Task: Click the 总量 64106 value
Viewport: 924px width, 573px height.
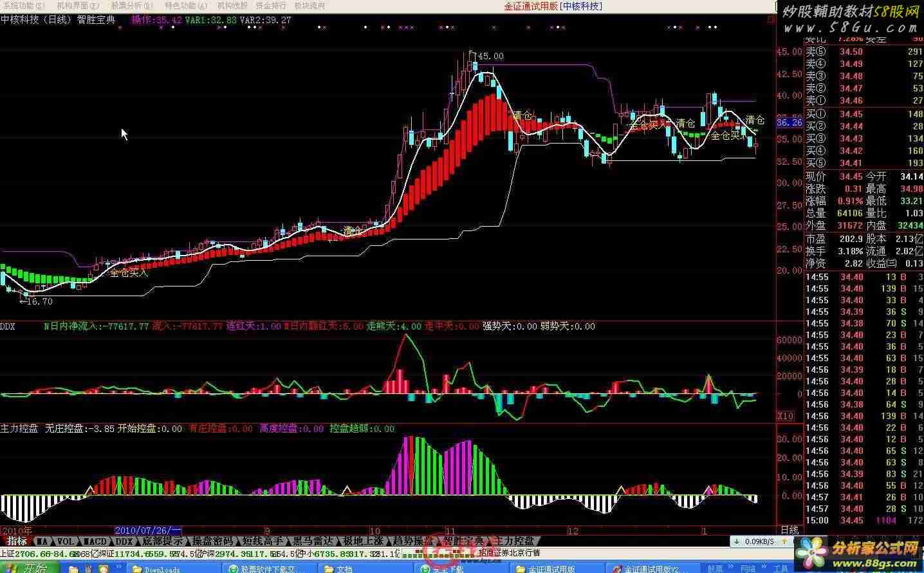Action: [x=850, y=213]
